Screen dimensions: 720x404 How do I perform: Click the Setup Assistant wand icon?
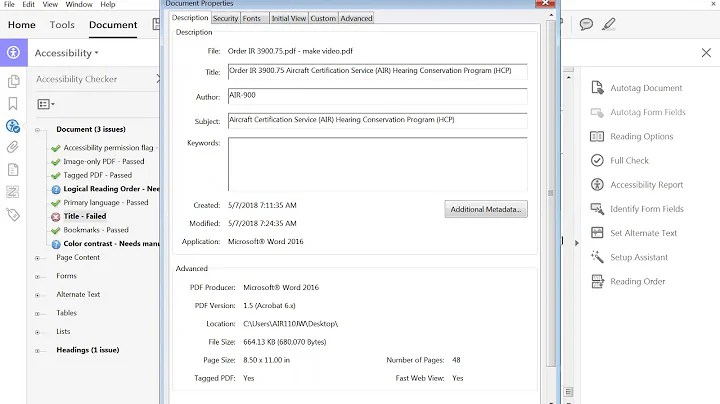(x=597, y=257)
